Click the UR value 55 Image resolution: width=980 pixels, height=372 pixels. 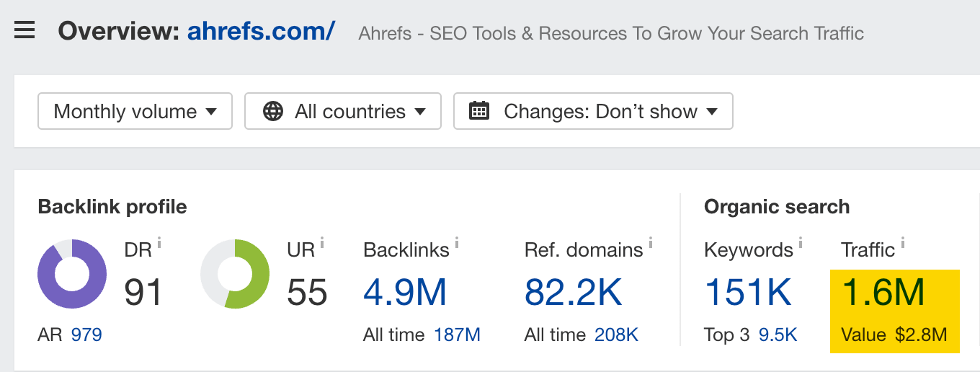(x=307, y=292)
